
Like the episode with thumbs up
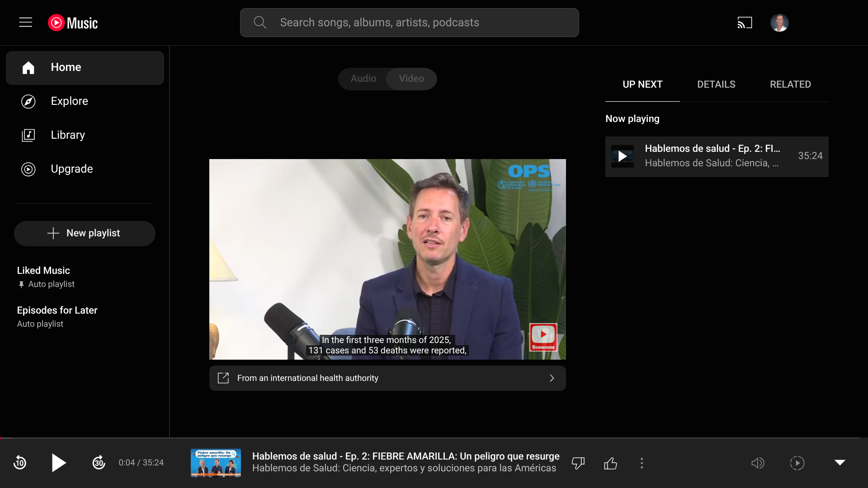[x=610, y=463]
